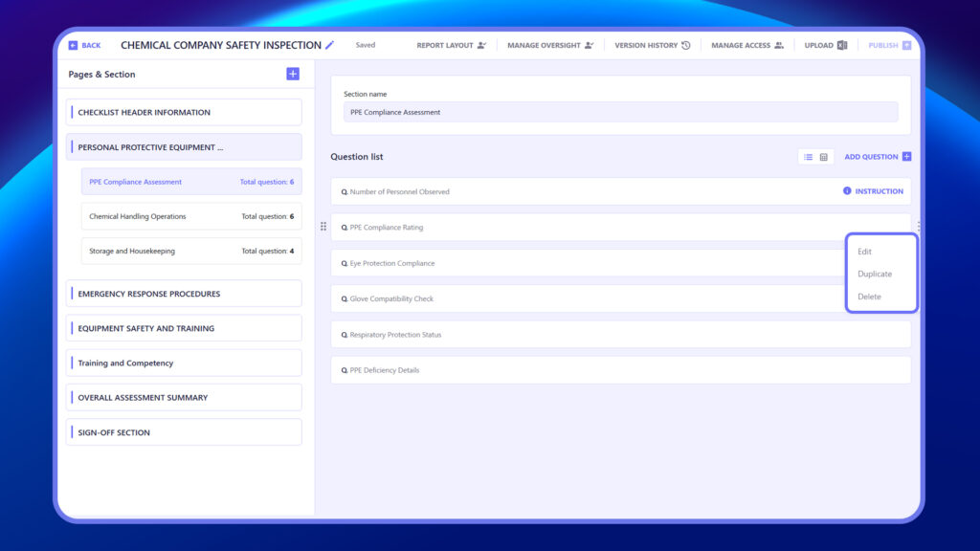Open Version History
The image size is (980, 551).
click(652, 45)
